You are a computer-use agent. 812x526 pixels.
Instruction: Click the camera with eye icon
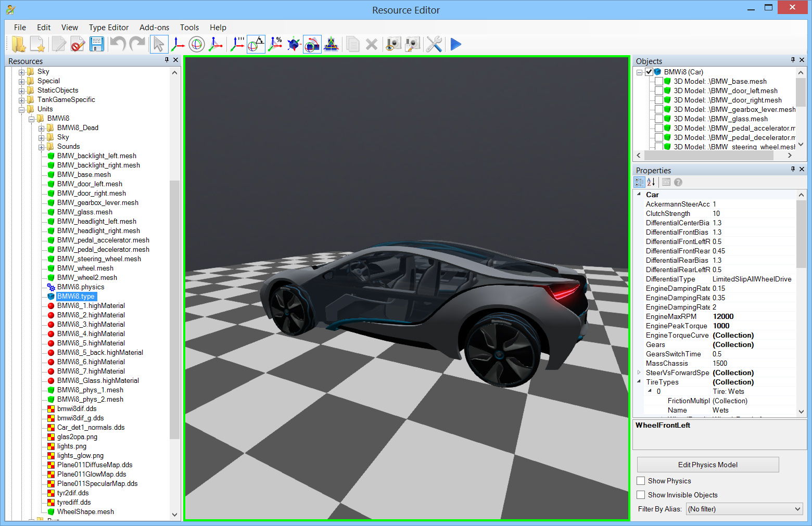pyautogui.click(x=393, y=44)
